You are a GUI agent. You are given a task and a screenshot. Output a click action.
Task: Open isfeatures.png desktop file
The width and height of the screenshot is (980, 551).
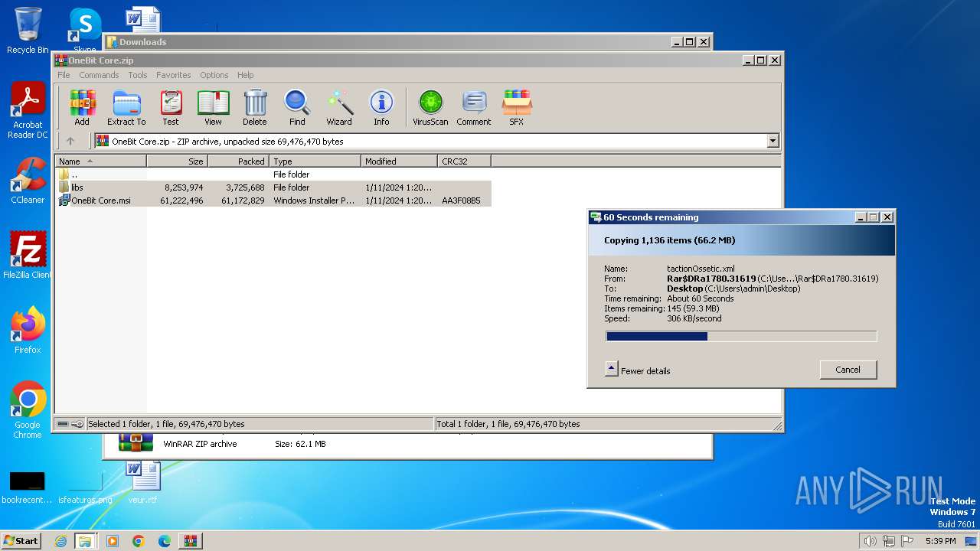[85, 487]
